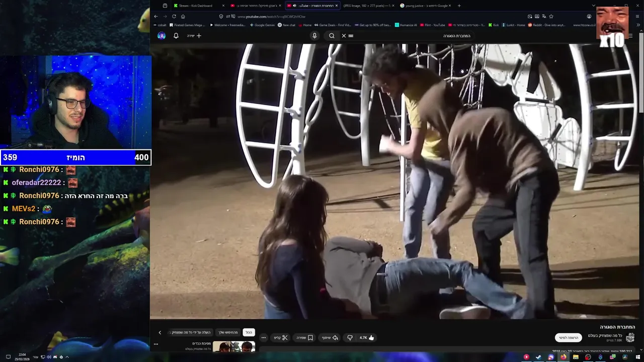Open the New chat bookmark
Image resolution: width=644 pixels, height=362 pixels.
(287, 25)
